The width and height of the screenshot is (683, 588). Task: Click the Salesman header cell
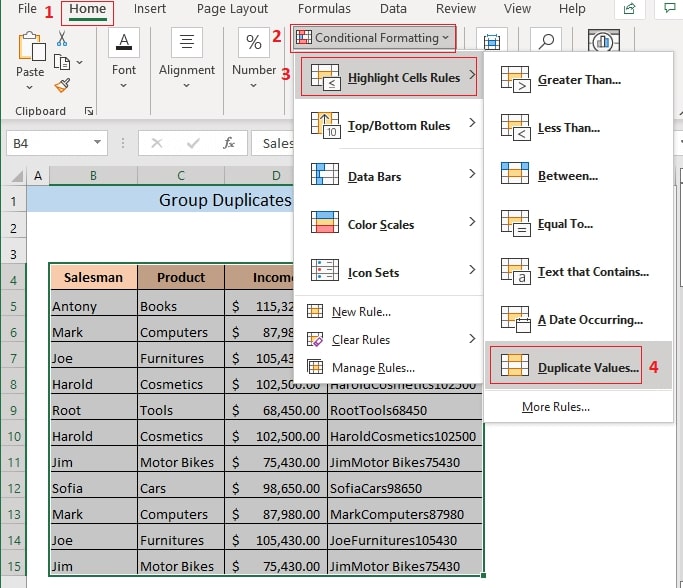[x=93, y=277]
